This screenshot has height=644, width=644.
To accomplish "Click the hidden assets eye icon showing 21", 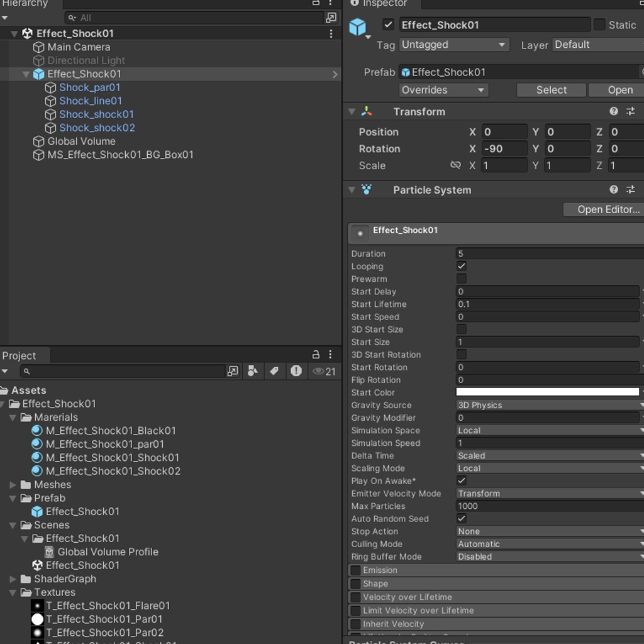I will pos(319,371).
